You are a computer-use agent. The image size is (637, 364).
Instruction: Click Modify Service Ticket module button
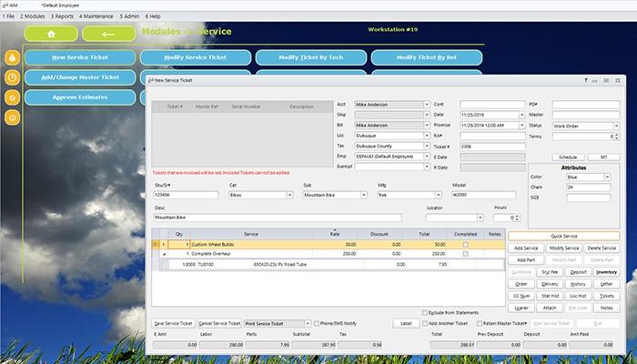196,57
